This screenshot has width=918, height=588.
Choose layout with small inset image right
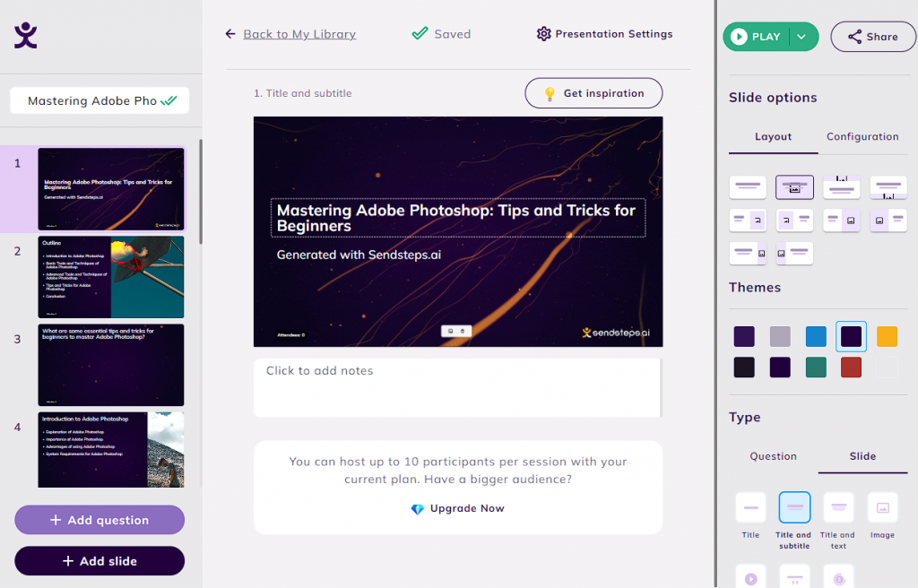point(748,220)
